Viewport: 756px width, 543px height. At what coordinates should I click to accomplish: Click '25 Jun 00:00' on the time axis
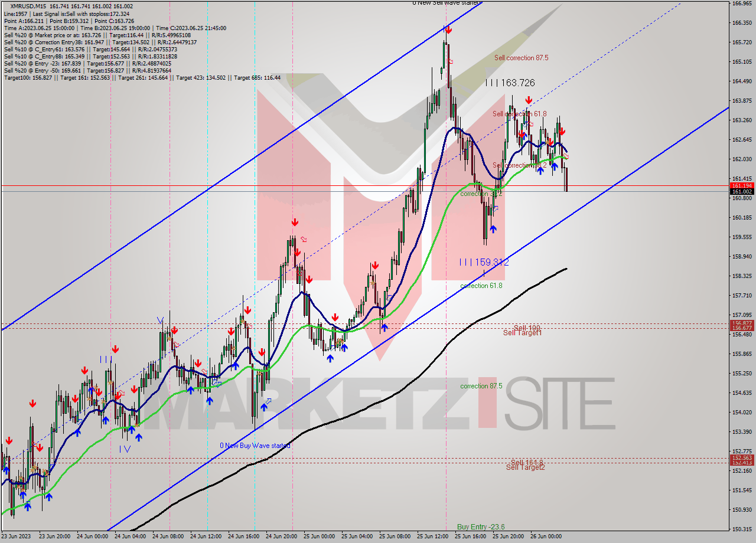coord(319,537)
